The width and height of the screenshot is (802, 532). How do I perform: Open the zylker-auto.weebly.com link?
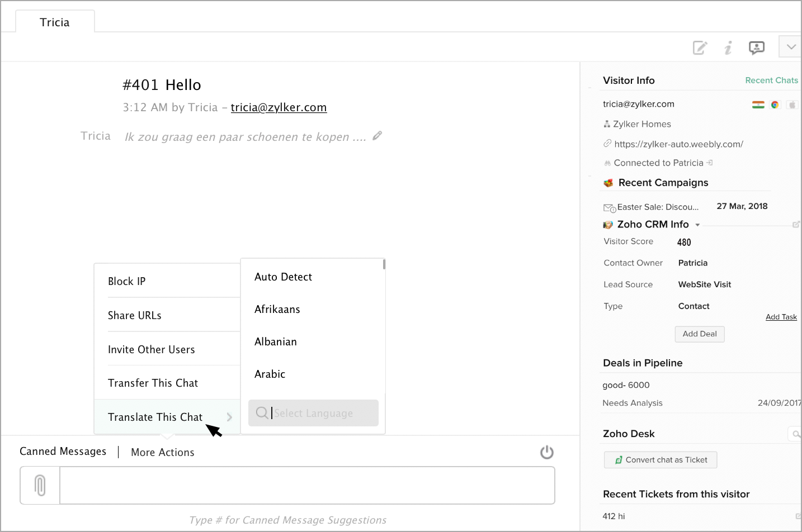coord(678,144)
